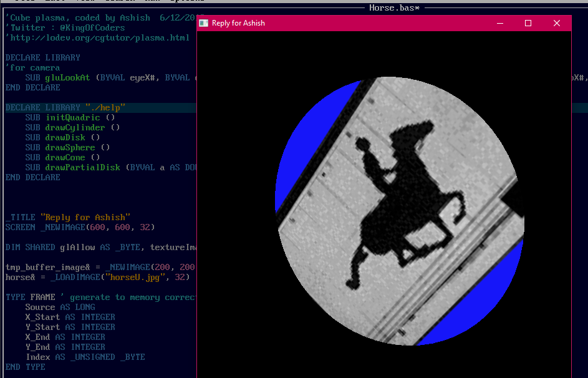Screen dimensions: 588x378
Task: Click the _TITLE "Reply for Ashish" code line
Action: coord(67,218)
